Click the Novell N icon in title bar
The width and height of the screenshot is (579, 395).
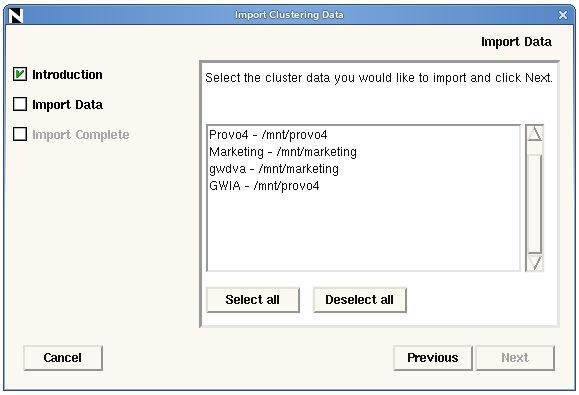(16, 15)
